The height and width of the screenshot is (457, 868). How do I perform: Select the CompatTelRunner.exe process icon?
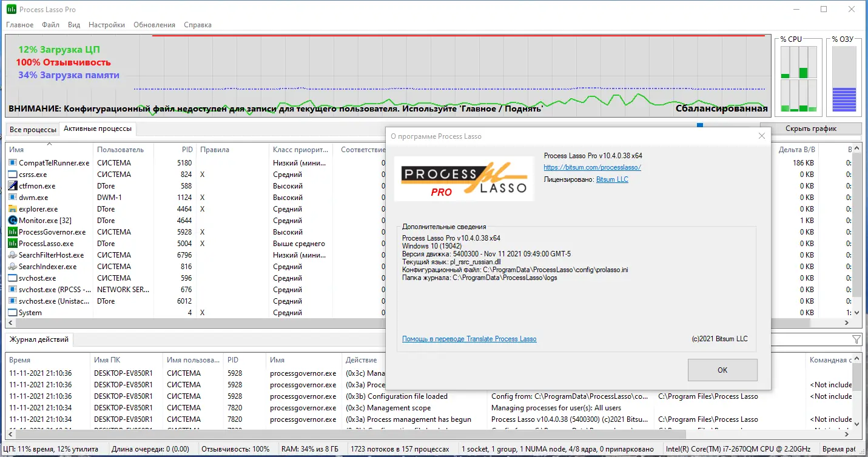tap(13, 163)
